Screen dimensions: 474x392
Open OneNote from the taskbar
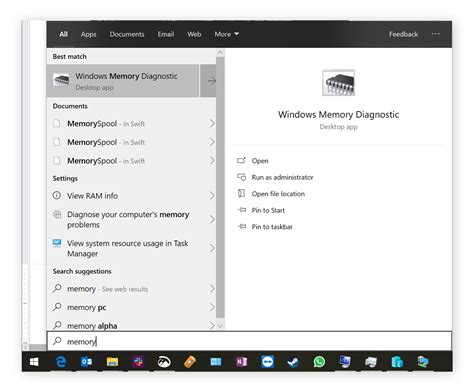242,362
